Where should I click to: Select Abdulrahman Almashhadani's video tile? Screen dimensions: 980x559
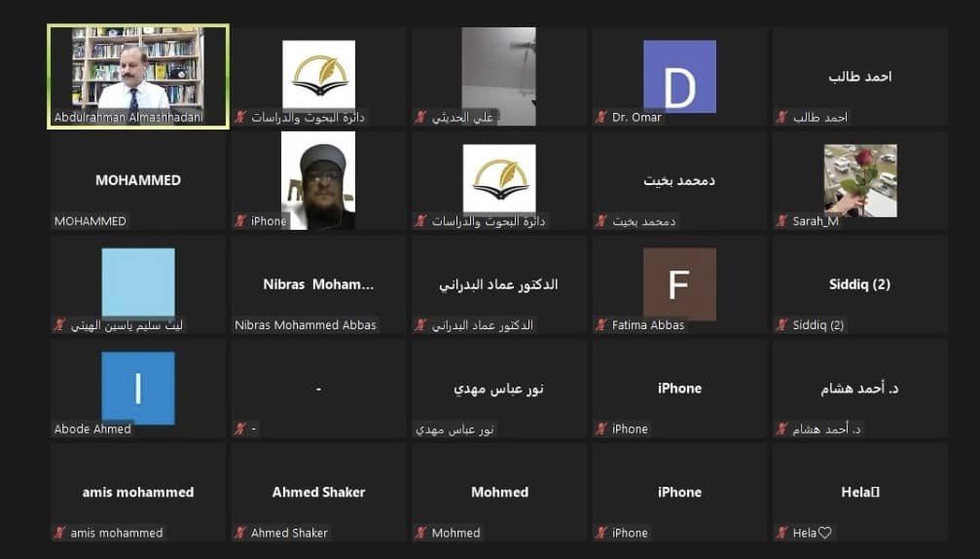pyautogui.click(x=138, y=77)
